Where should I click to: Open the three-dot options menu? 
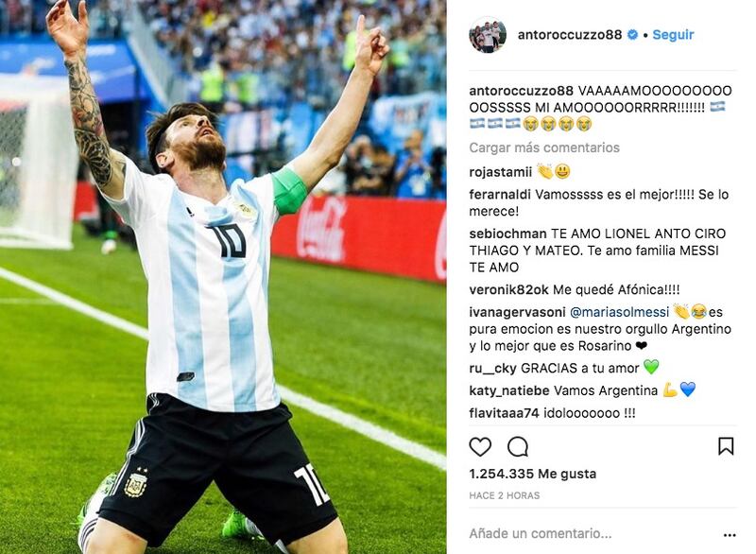click(730, 535)
